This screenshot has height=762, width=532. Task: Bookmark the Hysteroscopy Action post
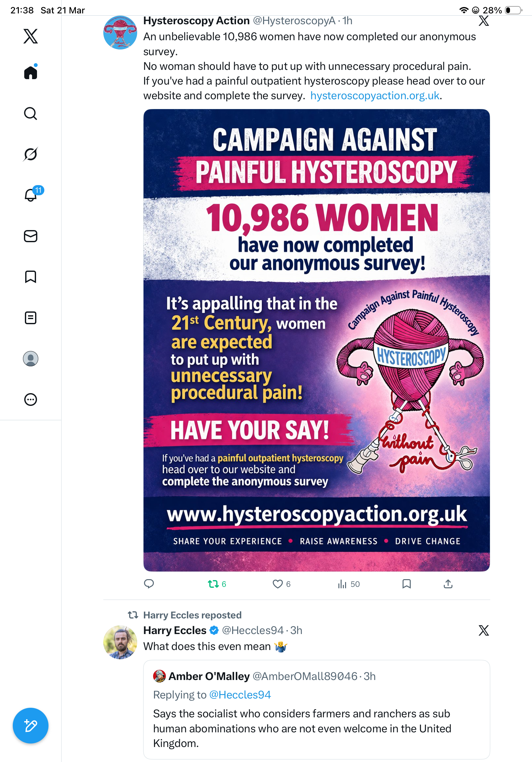pyautogui.click(x=406, y=584)
